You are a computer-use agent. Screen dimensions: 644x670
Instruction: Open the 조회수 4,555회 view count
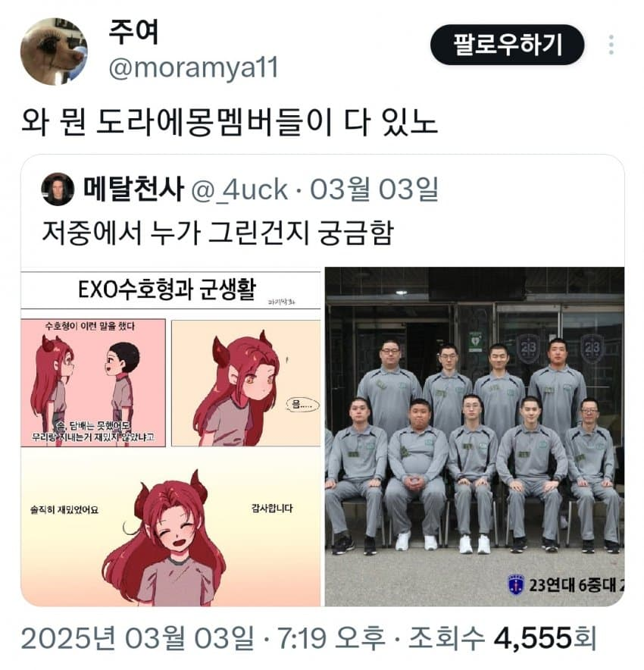click(x=502, y=638)
